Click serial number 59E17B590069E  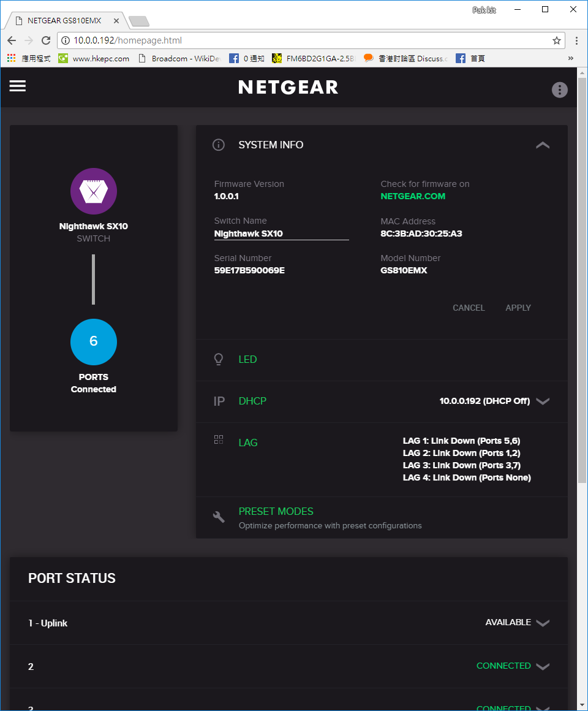coord(250,270)
